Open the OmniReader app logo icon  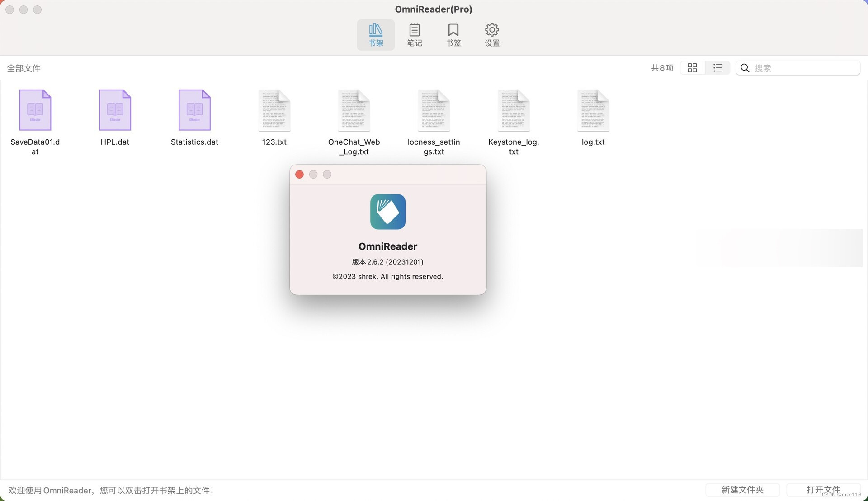(x=387, y=211)
